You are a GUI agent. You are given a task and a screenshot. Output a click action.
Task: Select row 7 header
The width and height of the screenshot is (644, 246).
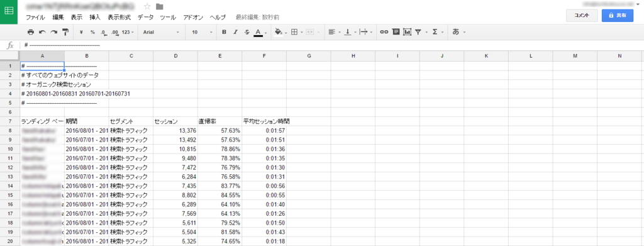(9, 121)
